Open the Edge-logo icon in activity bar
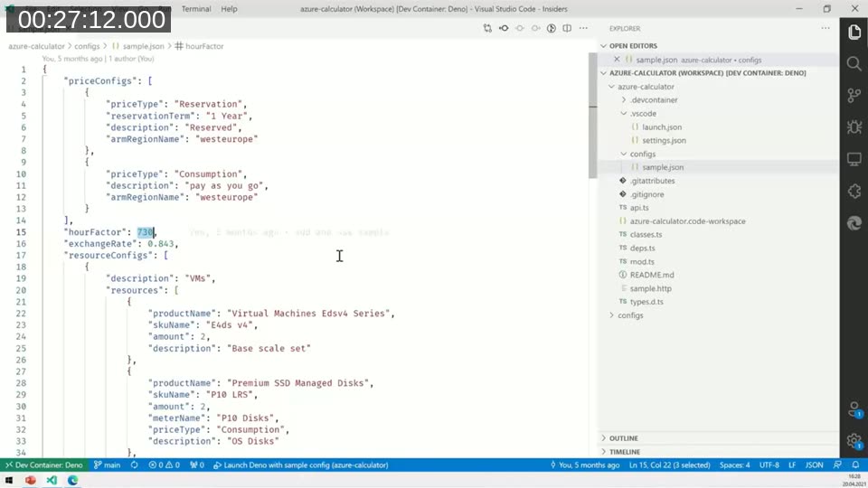Viewport: 868px width, 488px height. point(854,223)
